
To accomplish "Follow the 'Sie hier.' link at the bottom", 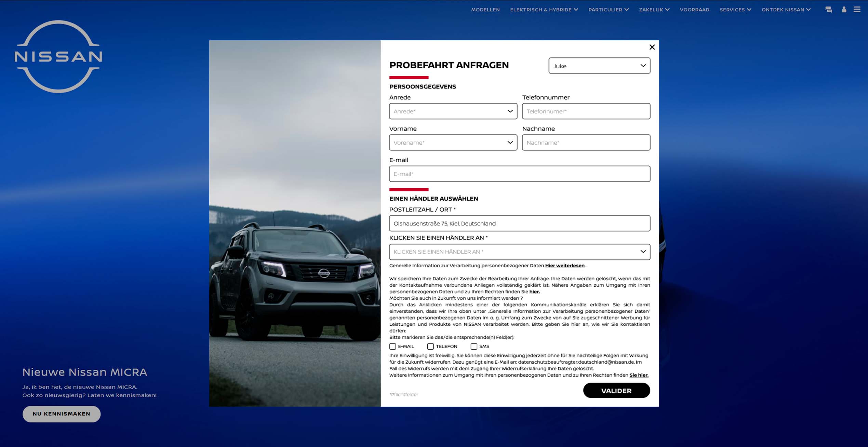I will (639, 375).
